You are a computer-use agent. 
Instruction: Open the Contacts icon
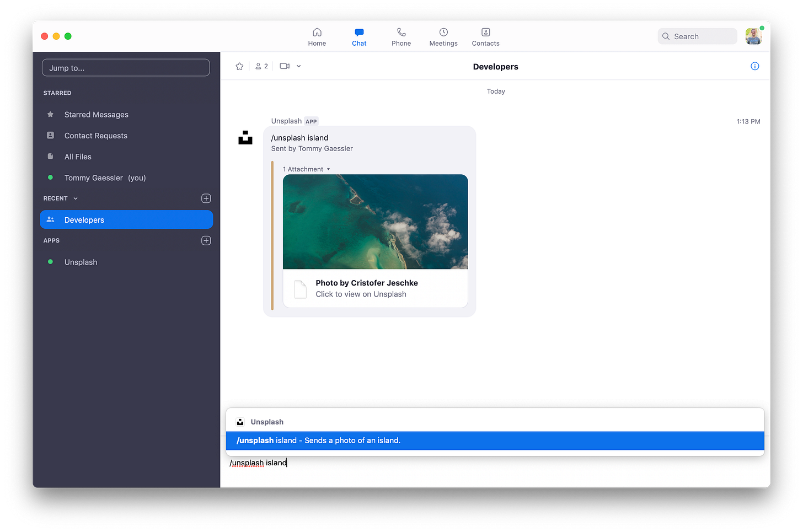[x=485, y=36]
